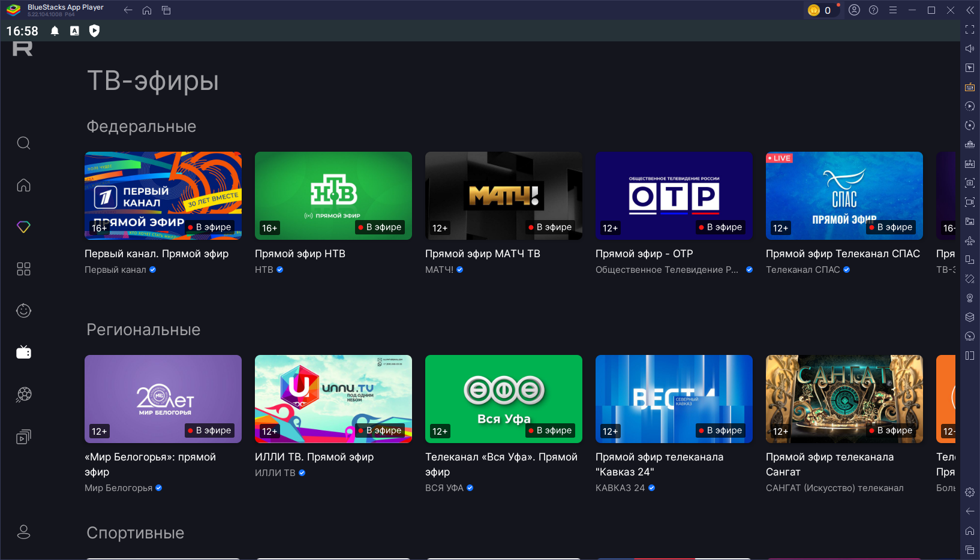Open title 'Прямой эфир Телеканал СПАС'

843,254
